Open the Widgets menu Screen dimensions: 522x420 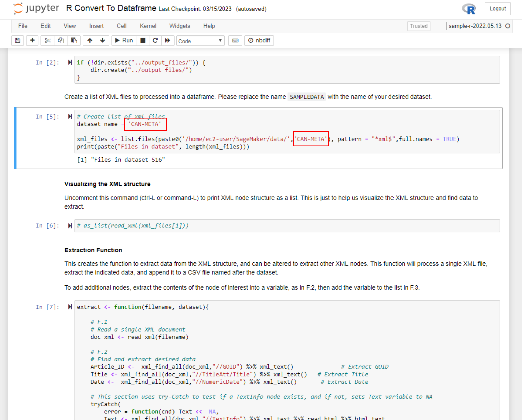pyautogui.click(x=180, y=26)
